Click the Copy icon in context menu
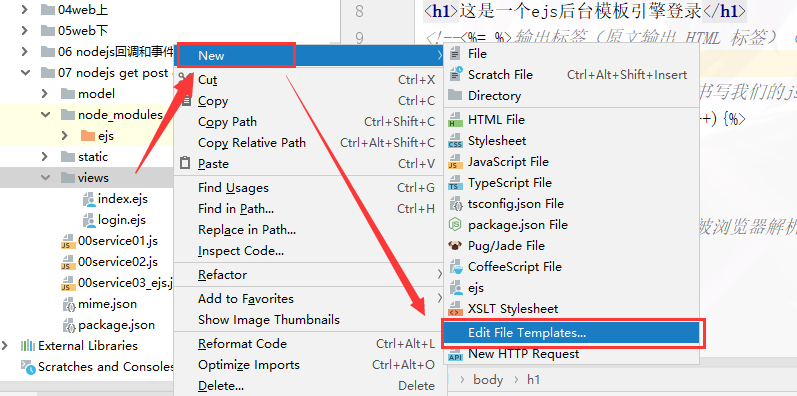The width and height of the screenshot is (797, 396). pos(187,101)
